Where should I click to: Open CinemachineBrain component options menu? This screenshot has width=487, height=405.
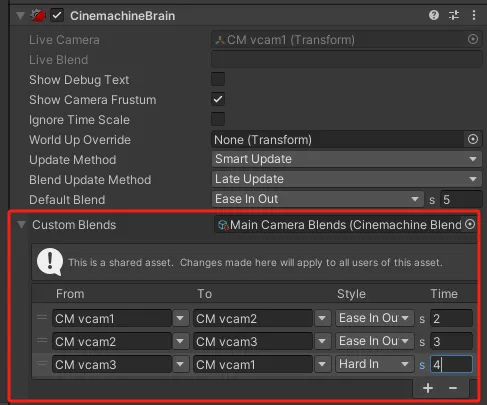coord(474,15)
